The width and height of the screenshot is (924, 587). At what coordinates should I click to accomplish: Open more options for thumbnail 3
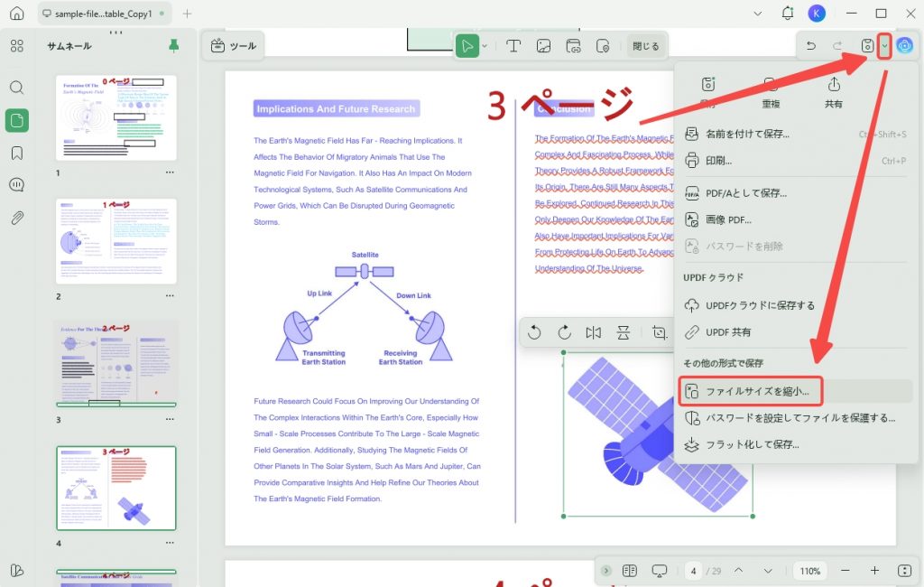pos(170,419)
